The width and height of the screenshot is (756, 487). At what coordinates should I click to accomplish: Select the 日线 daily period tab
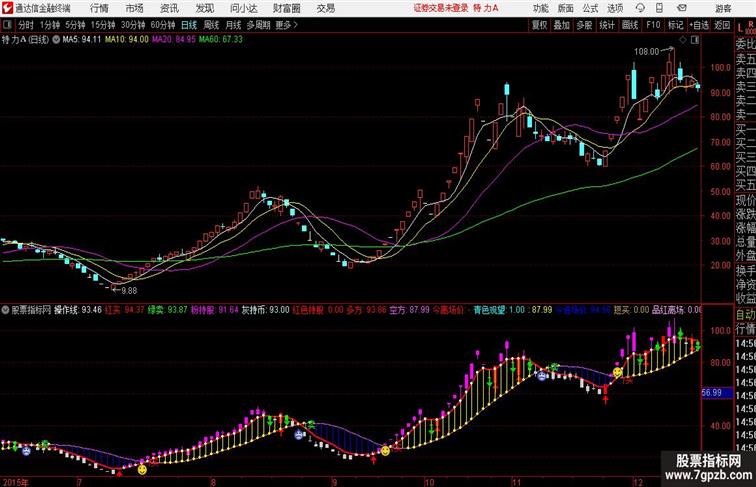(x=189, y=25)
